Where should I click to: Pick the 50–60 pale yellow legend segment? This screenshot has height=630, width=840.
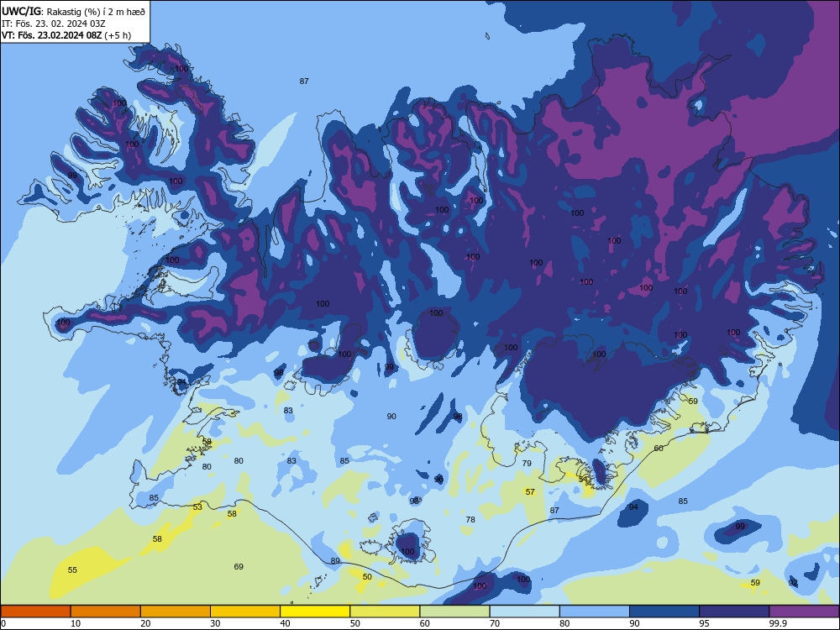click(x=385, y=612)
